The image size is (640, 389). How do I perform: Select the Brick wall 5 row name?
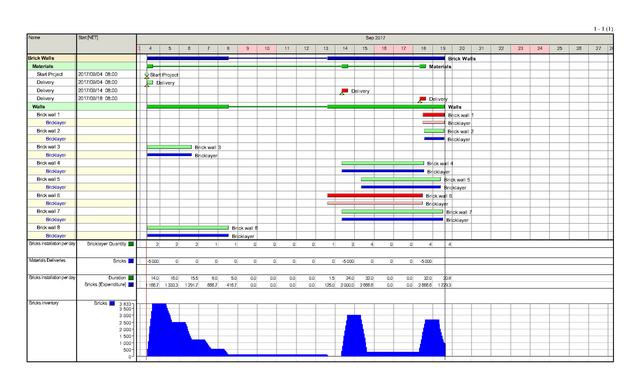pyautogui.click(x=48, y=179)
